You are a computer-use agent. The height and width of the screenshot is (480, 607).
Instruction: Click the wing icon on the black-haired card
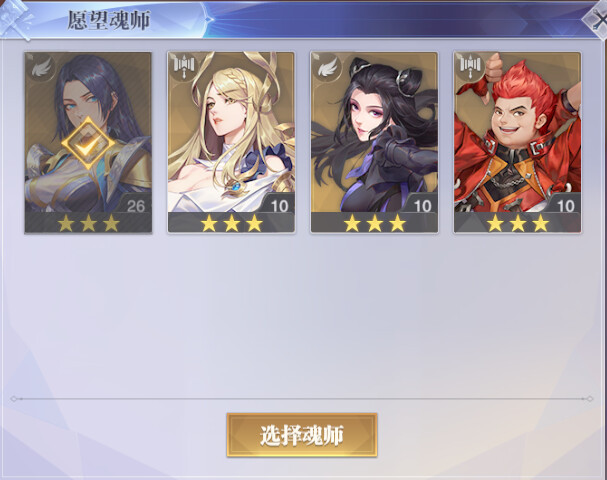point(328,68)
